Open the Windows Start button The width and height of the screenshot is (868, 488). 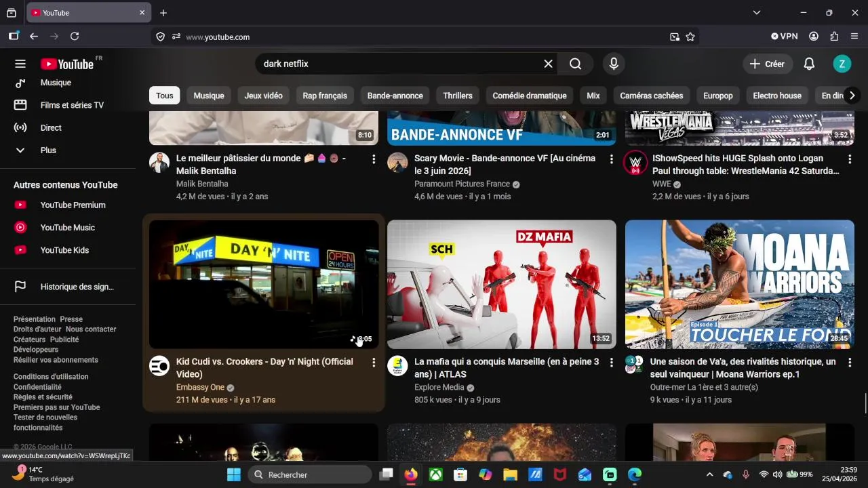(x=233, y=474)
